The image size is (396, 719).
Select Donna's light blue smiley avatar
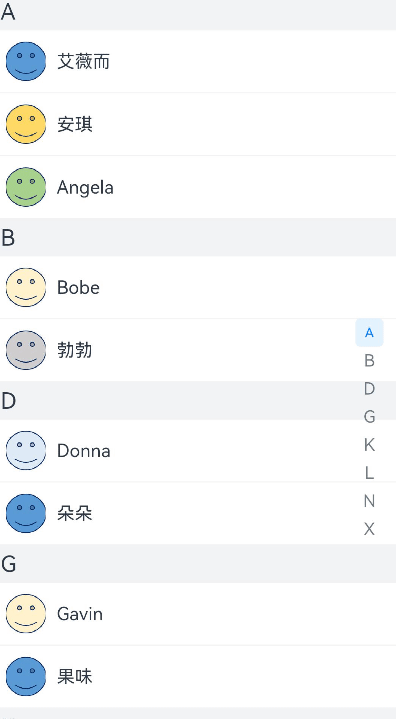pos(26,451)
